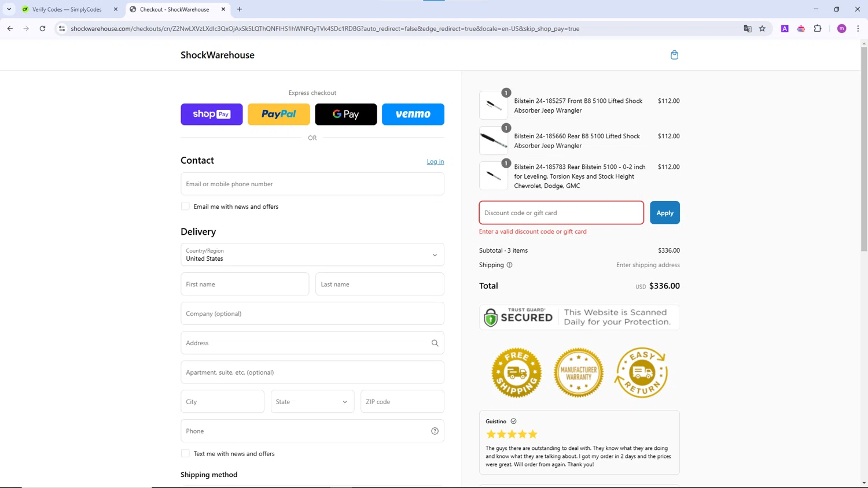Click the Total $336.00 amount

coord(664,286)
